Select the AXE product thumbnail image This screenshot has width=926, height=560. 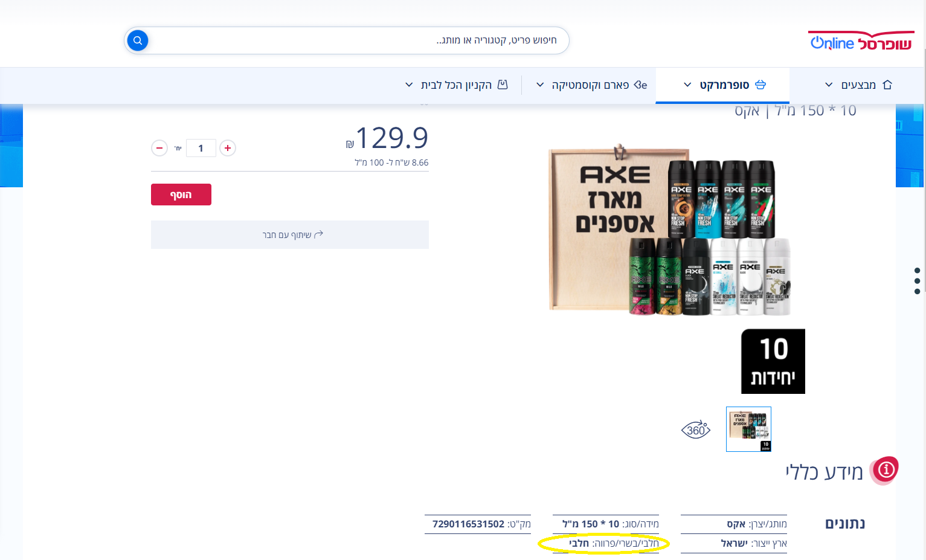pyautogui.click(x=748, y=429)
